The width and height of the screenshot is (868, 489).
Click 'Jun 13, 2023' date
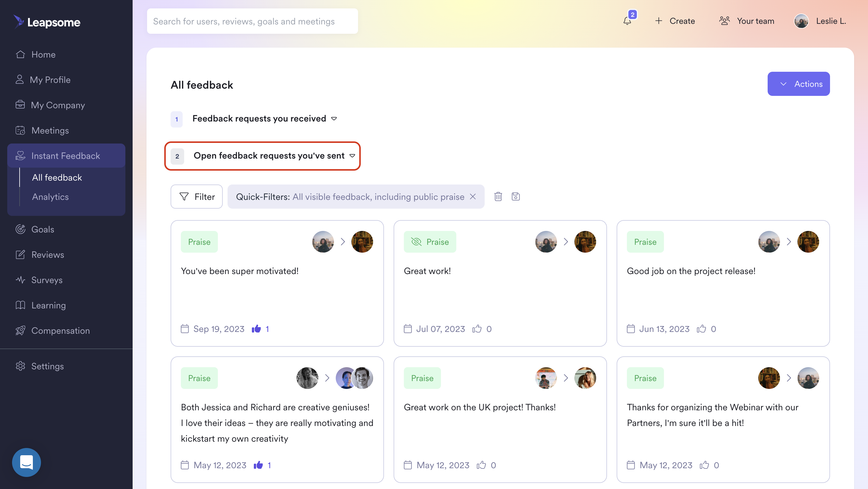pyautogui.click(x=664, y=329)
